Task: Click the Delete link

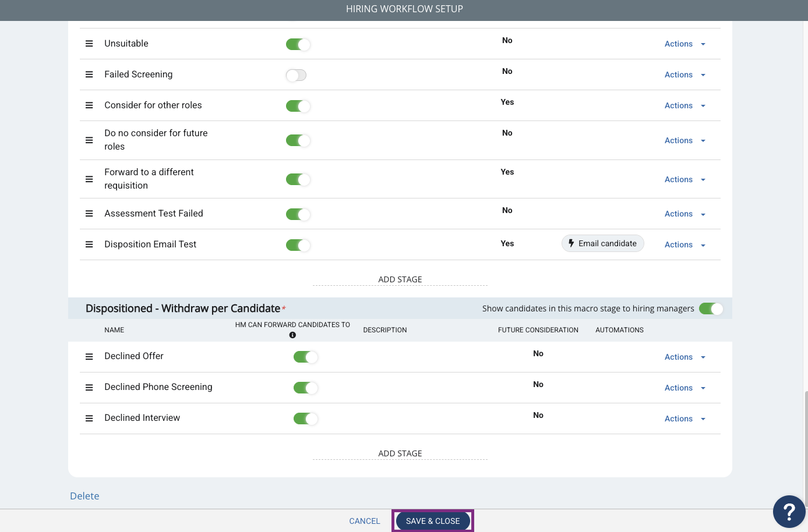Action: [x=84, y=496]
